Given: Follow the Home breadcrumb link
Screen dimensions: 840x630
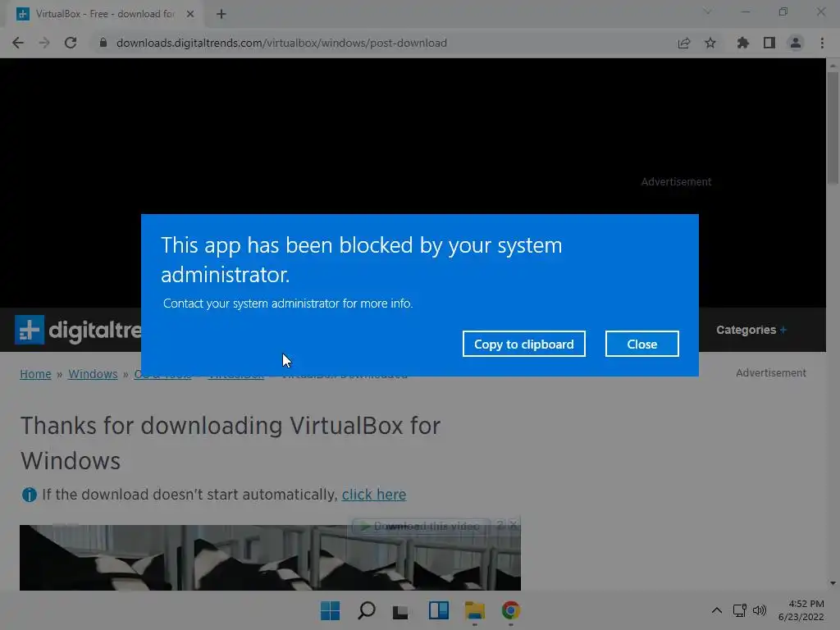Looking at the screenshot, I should [x=35, y=374].
